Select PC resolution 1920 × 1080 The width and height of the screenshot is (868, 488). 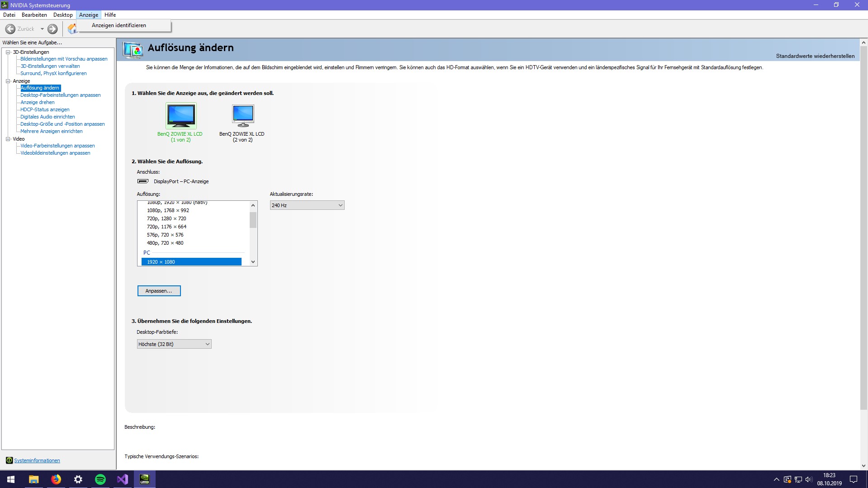(191, 262)
